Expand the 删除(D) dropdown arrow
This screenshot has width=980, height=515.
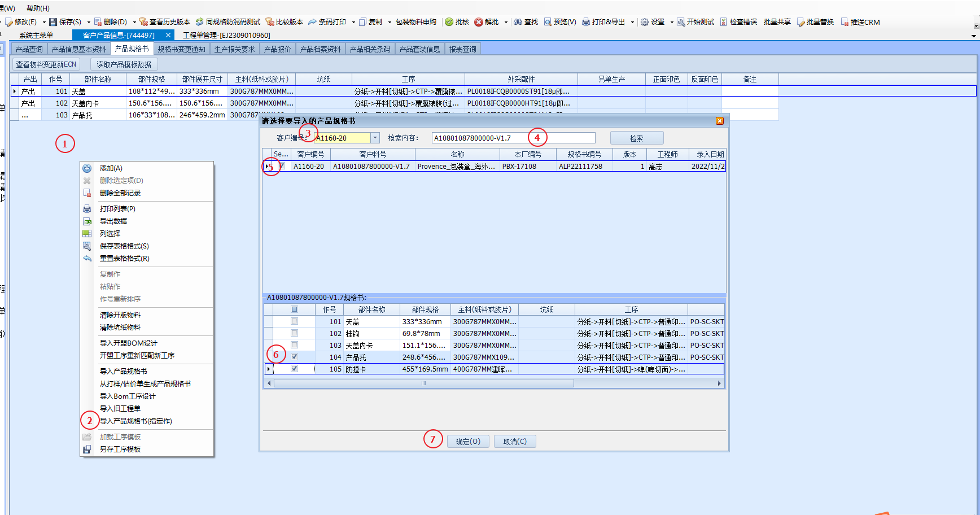coord(134,22)
